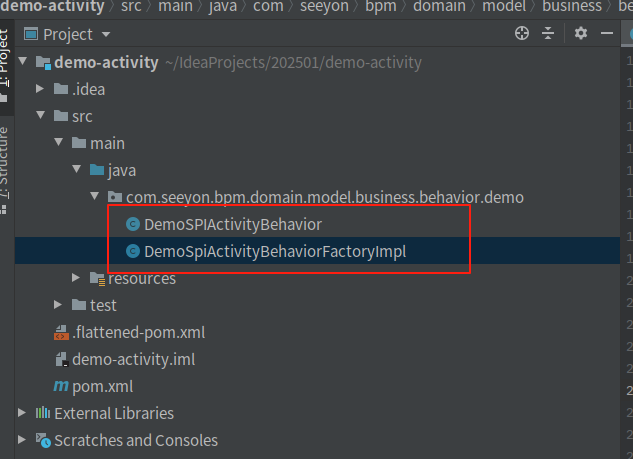Click the collapse all icon
Screen dimensions: 633x459
pos(548,34)
